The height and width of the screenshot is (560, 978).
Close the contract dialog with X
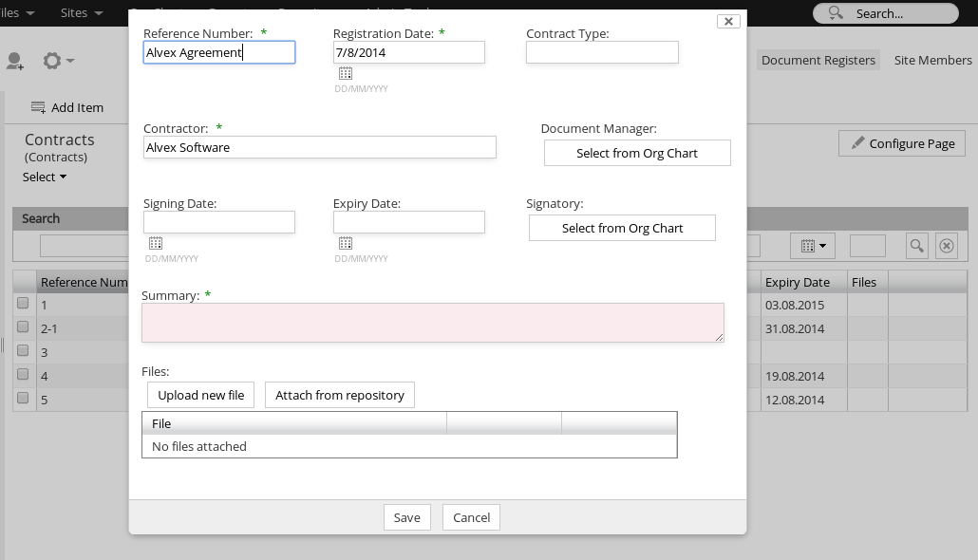tap(728, 21)
